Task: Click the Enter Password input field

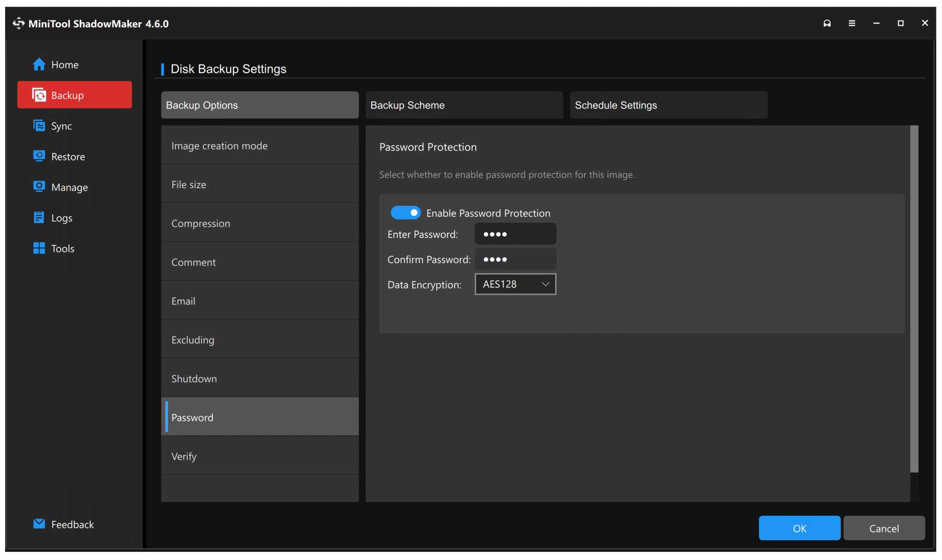Action: (515, 234)
